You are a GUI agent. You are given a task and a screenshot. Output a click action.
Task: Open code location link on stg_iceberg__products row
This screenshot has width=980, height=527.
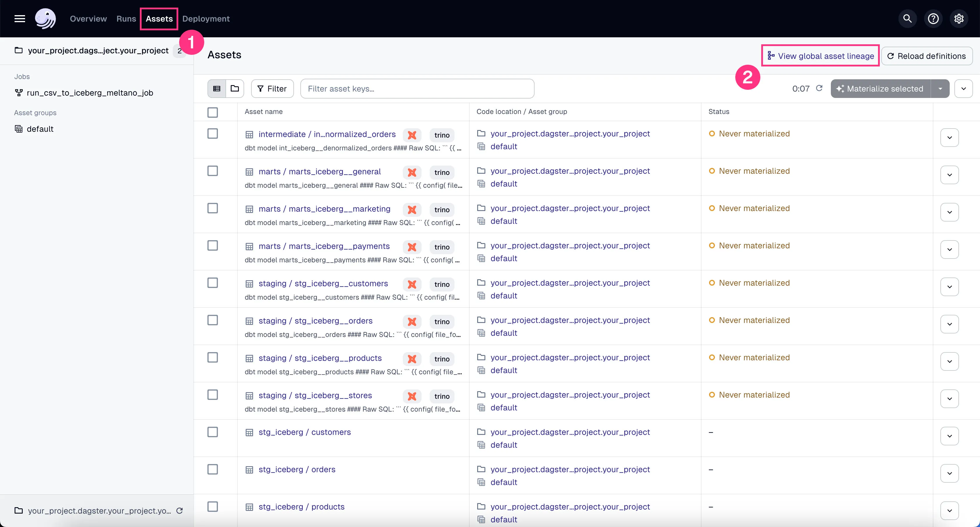coord(570,358)
